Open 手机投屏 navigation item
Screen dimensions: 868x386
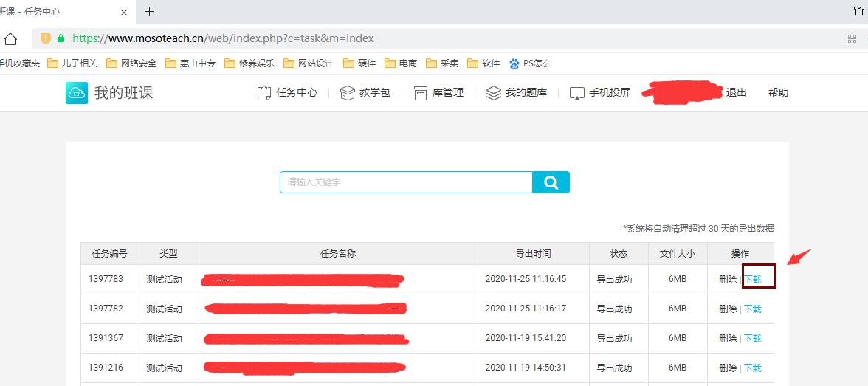600,92
